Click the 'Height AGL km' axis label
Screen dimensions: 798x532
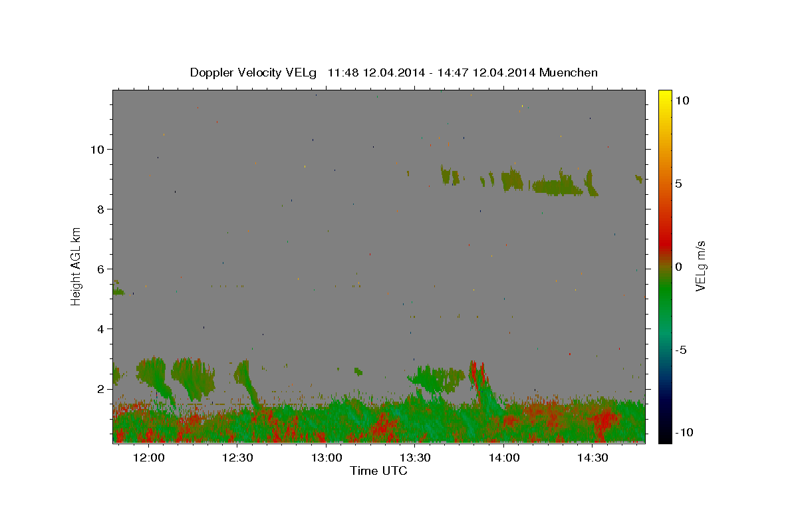pyautogui.click(x=76, y=265)
